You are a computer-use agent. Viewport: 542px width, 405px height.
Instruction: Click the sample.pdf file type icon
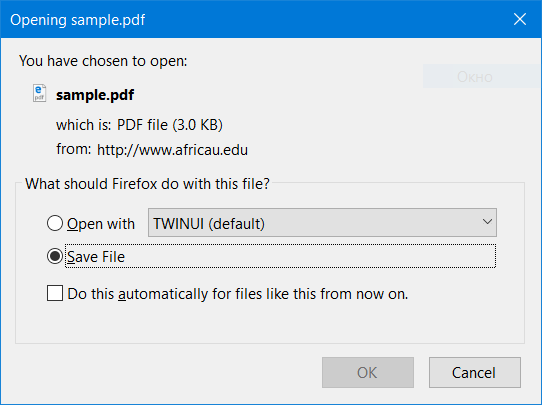(39, 93)
